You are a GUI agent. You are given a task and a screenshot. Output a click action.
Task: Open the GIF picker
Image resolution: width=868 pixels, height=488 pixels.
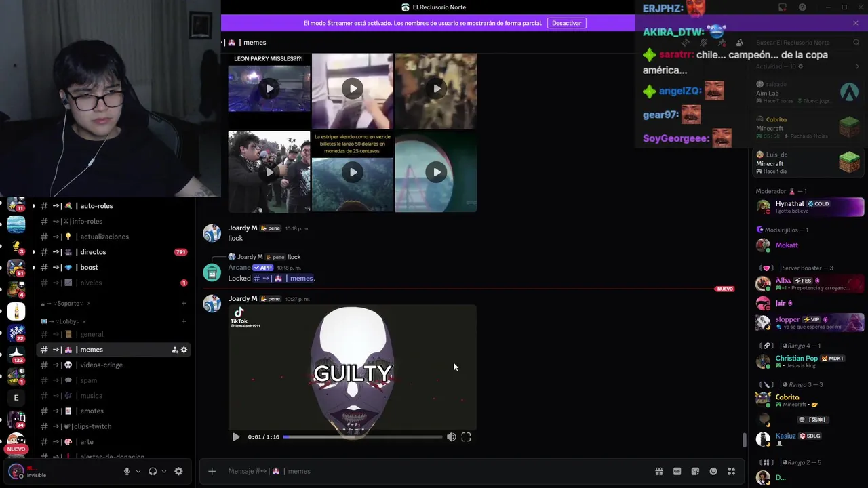pyautogui.click(x=677, y=472)
